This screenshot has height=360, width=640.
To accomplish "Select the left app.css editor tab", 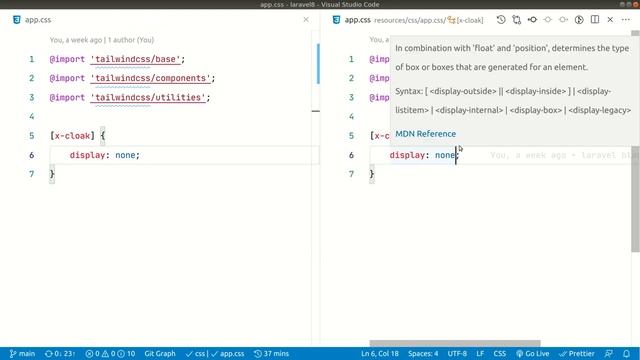I will coord(38,20).
